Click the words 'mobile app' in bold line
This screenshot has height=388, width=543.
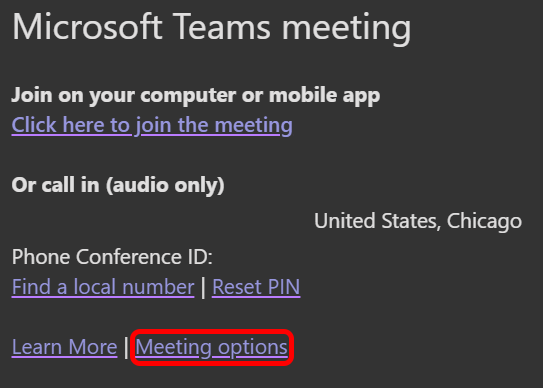324,95
